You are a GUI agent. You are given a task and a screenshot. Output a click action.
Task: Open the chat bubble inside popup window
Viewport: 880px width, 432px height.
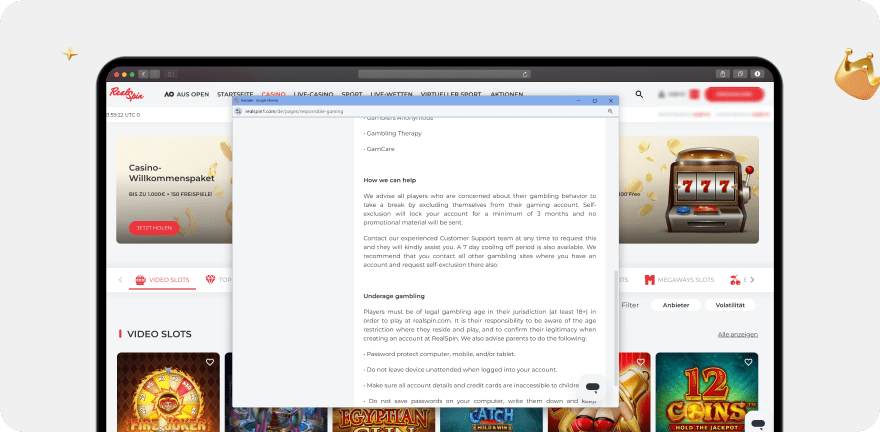(x=592, y=388)
